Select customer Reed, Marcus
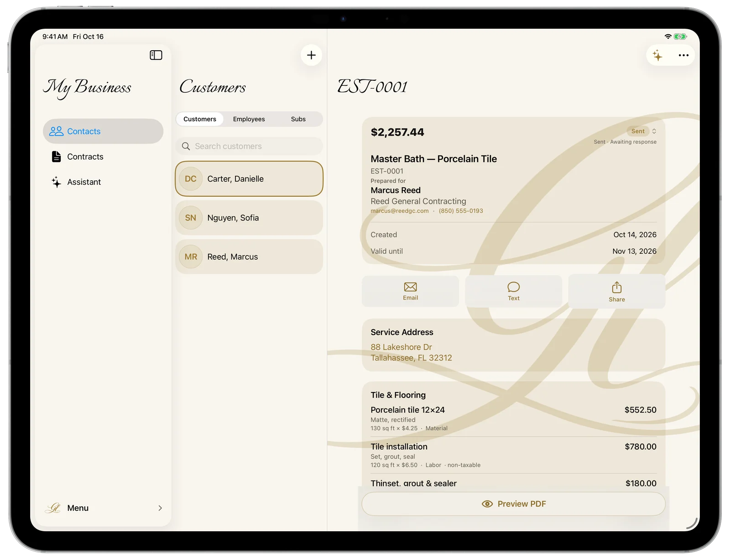This screenshot has width=730, height=560. pos(249,257)
